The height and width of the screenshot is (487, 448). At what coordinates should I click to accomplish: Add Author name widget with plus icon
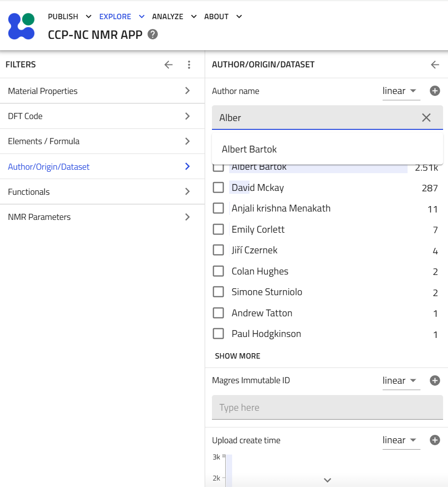click(435, 91)
